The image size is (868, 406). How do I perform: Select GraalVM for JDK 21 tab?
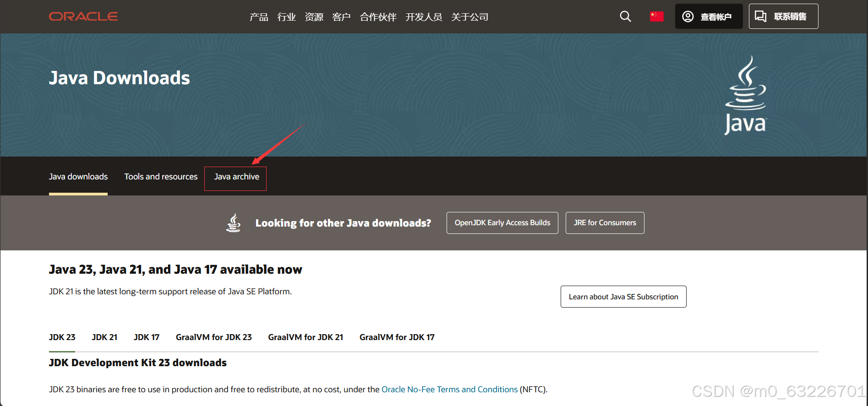306,337
